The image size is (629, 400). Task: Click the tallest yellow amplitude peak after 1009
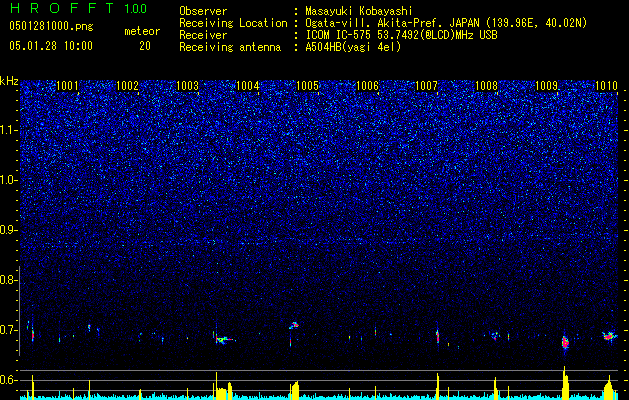tap(564, 381)
